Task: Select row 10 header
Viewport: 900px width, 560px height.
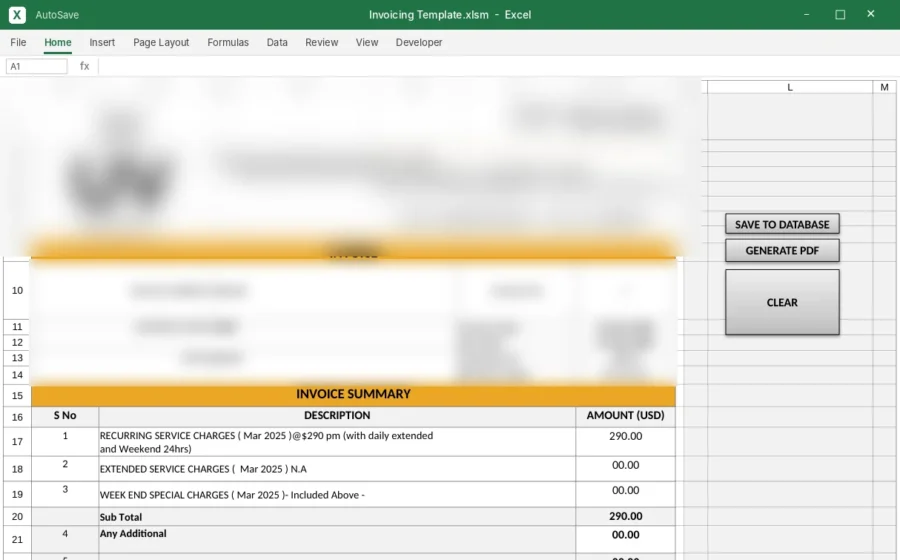Action: [x=17, y=290]
